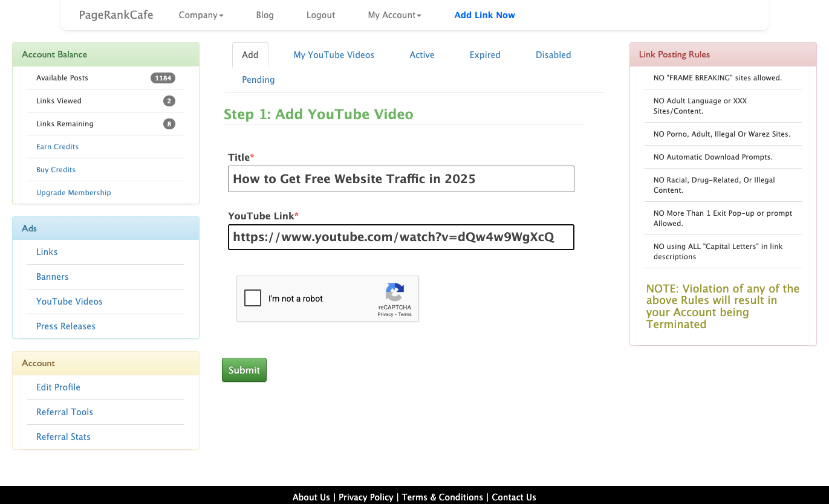Open the My Account dropdown
Viewport: 829px width, 504px height.
tap(394, 15)
